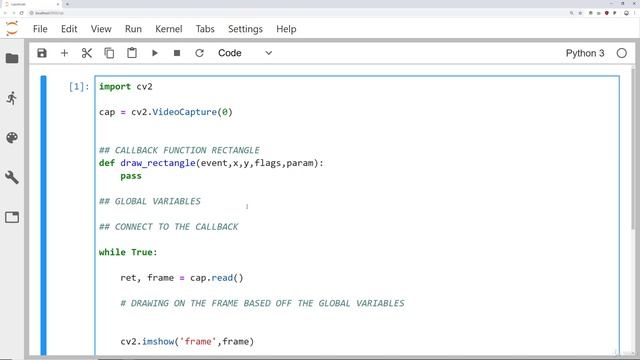Open the Settings menu
Viewport: 640px width, 360px height.
point(245,29)
